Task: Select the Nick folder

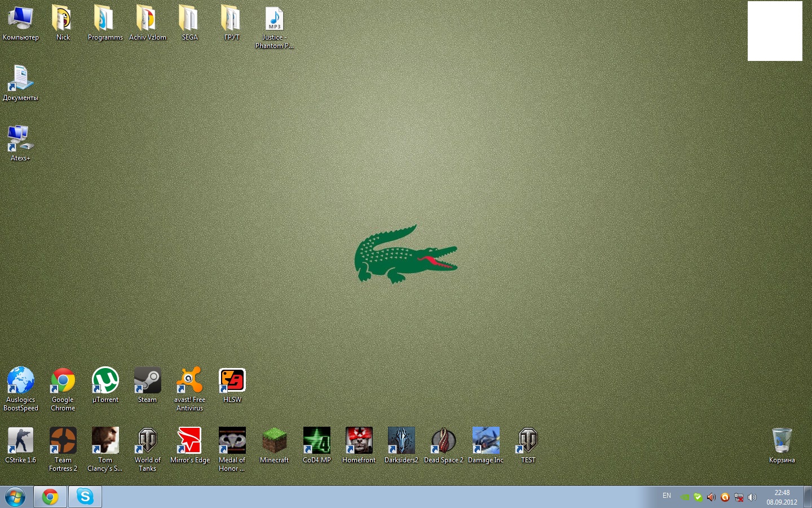Action: coord(63,23)
